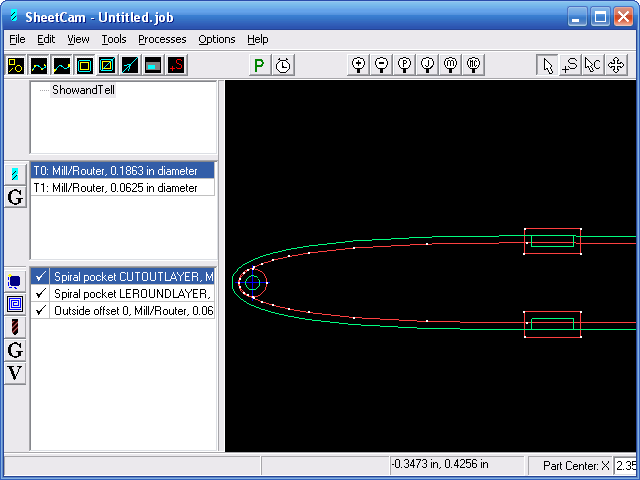Click the upper red rectangle in drawing
This screenshot has width=640, height=480.
click(x=553, y=241)
